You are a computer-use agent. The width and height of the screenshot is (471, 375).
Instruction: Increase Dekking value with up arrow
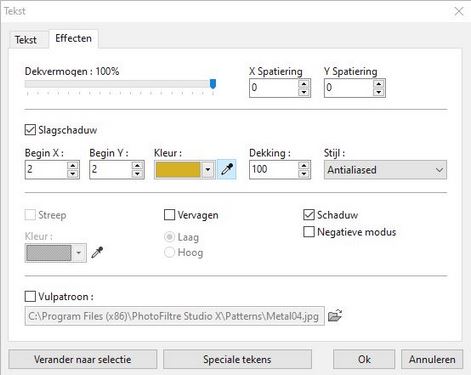click(304, 165)
